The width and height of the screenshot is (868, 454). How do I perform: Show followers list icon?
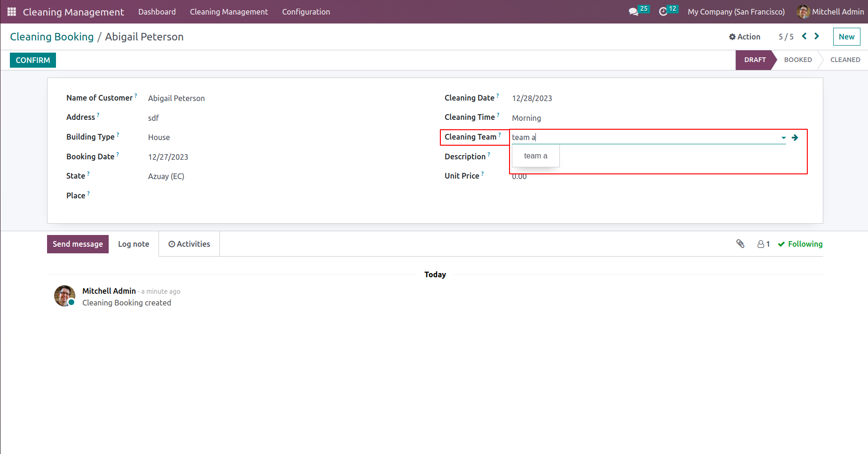[x=764, y=244]
